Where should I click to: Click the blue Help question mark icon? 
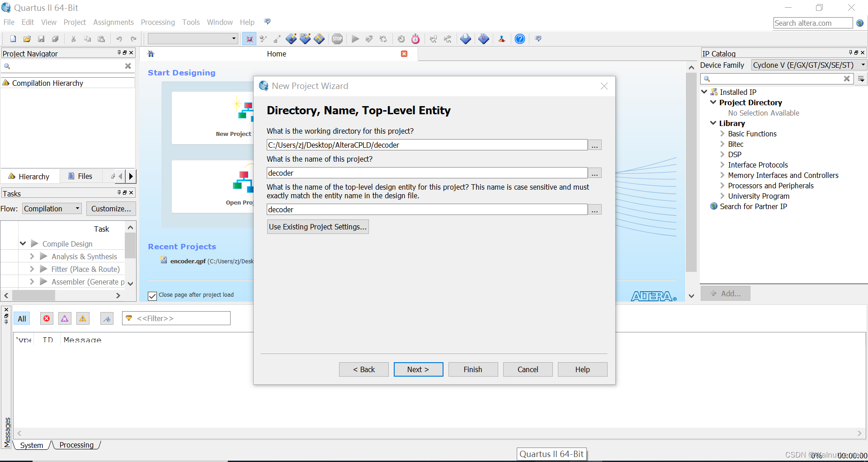coord(520,39)
